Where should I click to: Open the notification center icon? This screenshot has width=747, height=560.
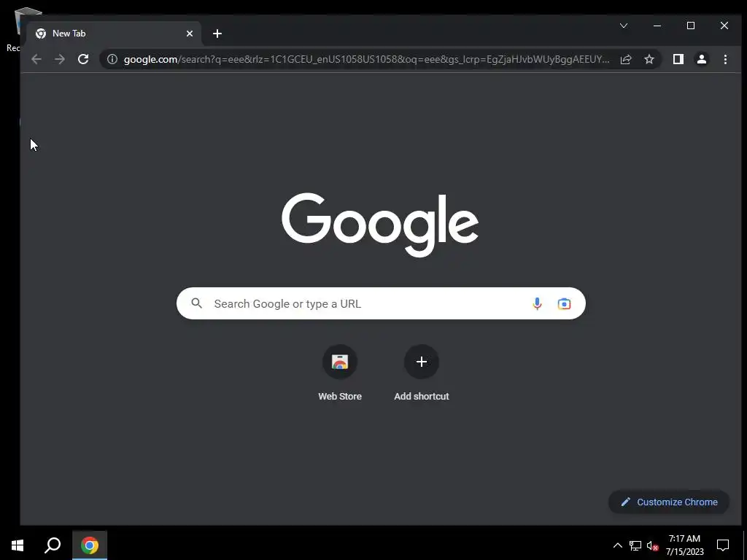tap(723, 545)
